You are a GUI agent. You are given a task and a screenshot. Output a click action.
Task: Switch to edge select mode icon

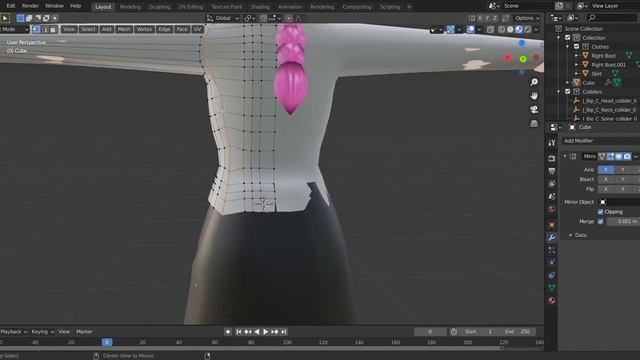click(45, 29)
